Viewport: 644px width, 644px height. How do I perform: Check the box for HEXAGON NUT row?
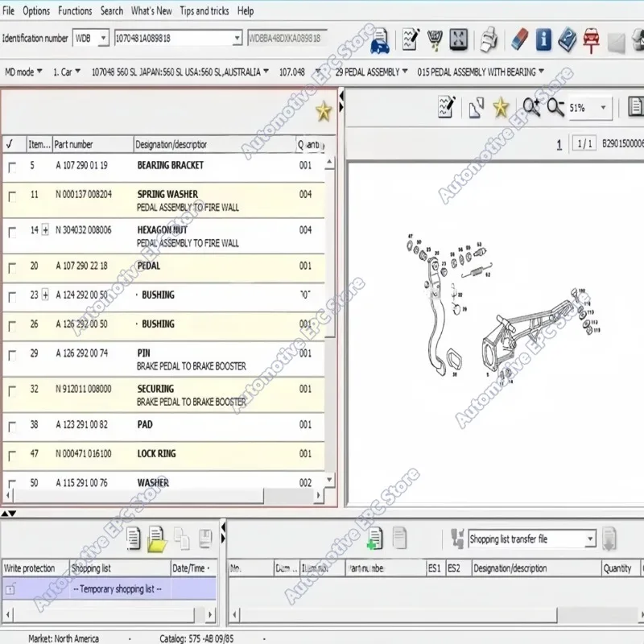(12, 233)
